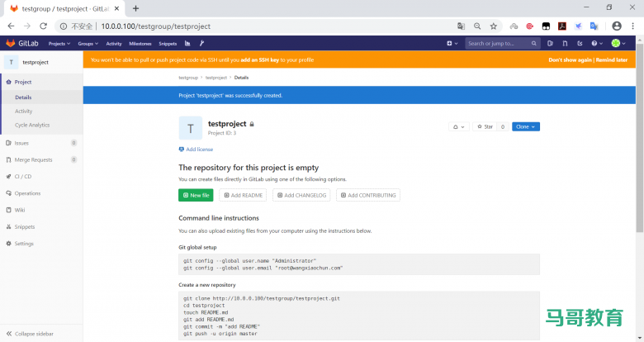Open Wiki in the sidebar
644x342 pixels.
(x=41, y=210)
